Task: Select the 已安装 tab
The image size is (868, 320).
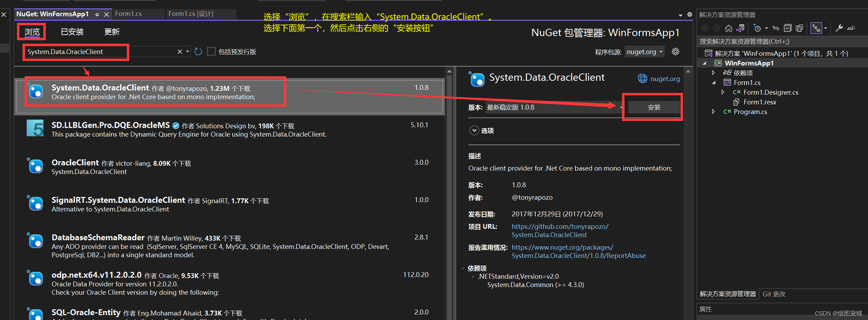Action: pos(72,32)
